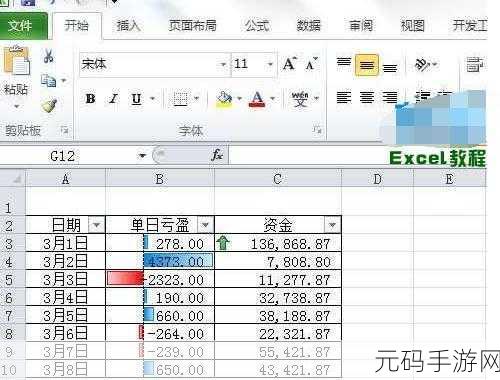Screen dimensions: 500x380
Task: Switch to the 视图 tab
Action: click(x=412, y=25)
